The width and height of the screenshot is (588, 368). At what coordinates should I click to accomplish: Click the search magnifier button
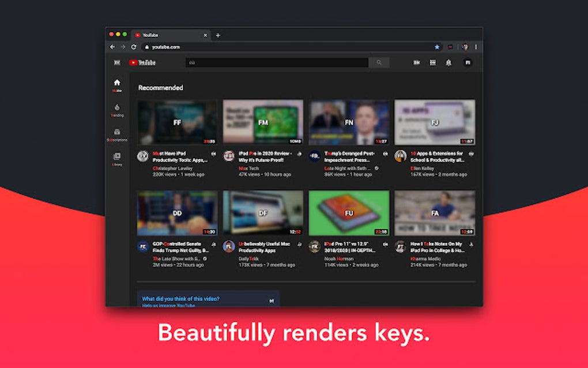tap(379, 63)
